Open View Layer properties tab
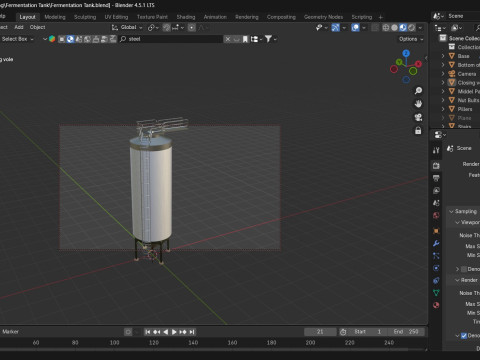The height and width of the screenshot is (360, 480). (436, 190)
